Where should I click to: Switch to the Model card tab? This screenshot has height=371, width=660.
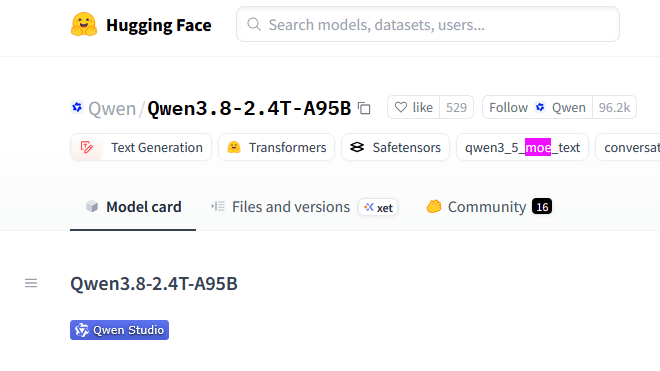point(133,207)
